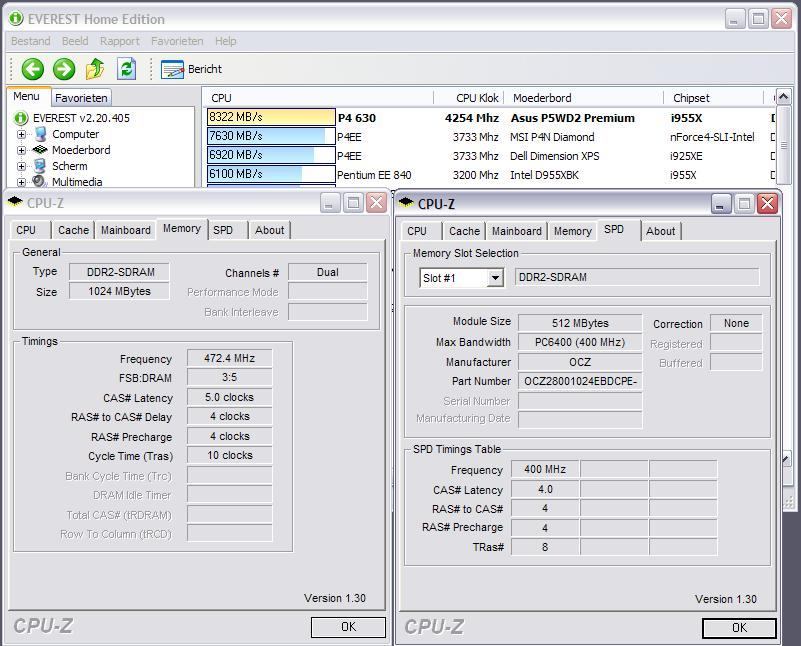Select the Dell Dimension XPS row text
This screenshot has width=801, height=646.
pos(555,156)
